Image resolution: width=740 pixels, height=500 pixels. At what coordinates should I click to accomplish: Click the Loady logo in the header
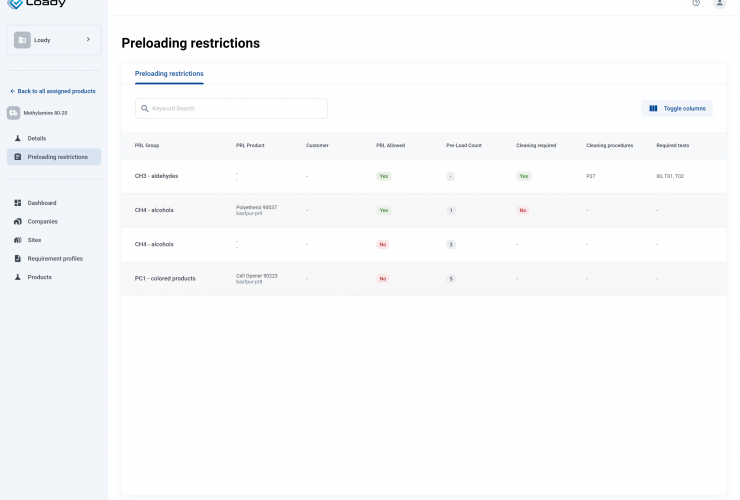click(x=37, y=3)
